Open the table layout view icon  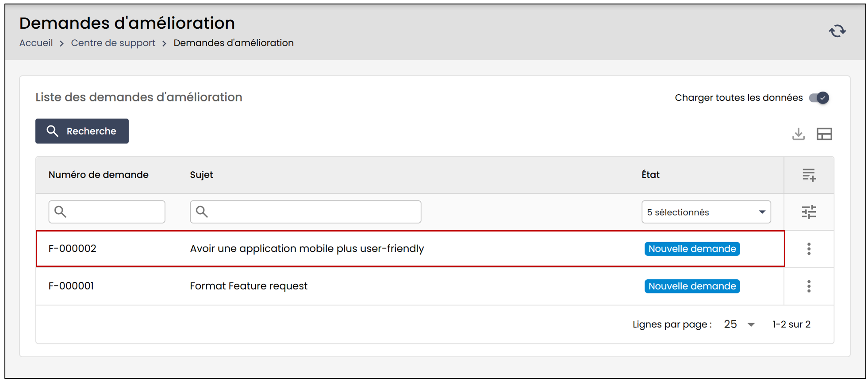click(x=824, y=134)
